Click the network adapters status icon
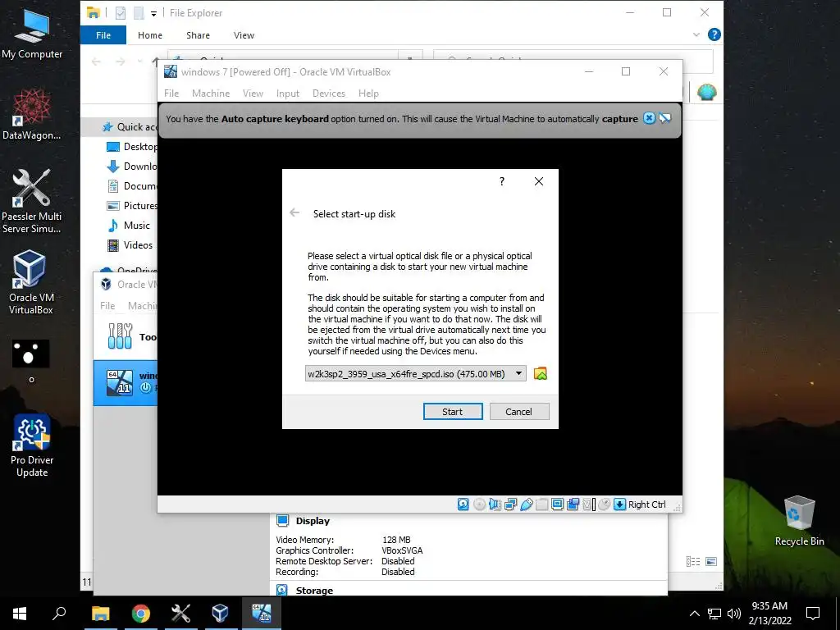The image size is (840, 630). (x=510, y=504)
